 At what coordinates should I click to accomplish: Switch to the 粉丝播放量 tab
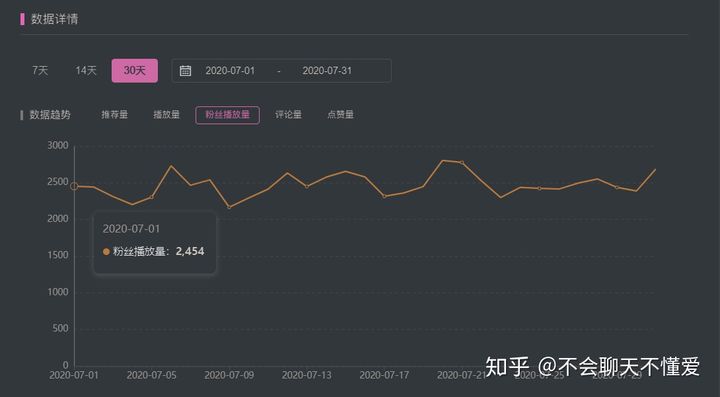227,115
